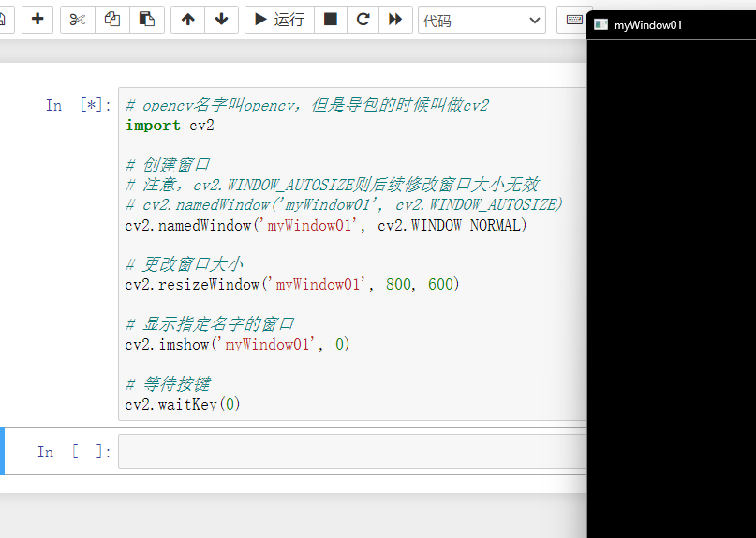Click the cv2.imshow code line
Screen dimensions: 756x538
237,345
